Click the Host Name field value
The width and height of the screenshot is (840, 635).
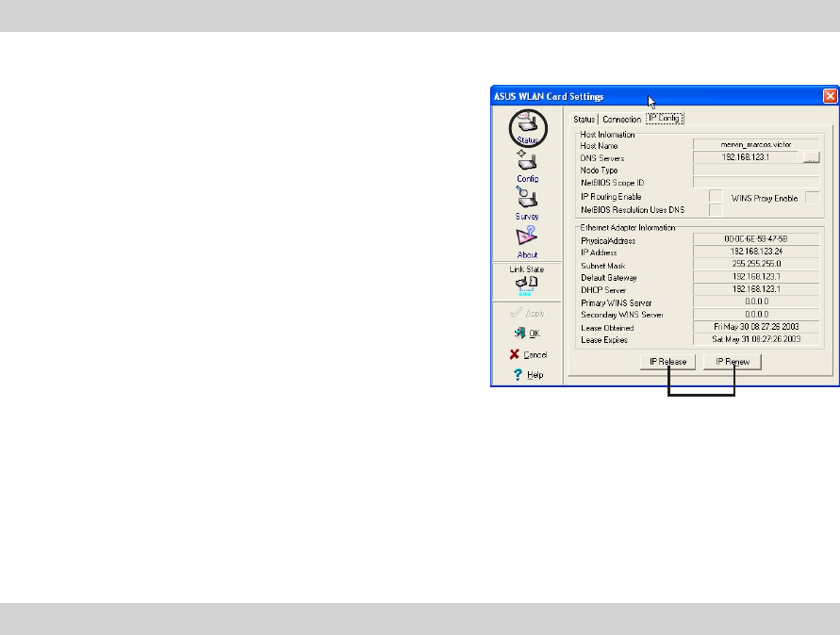click(x=756, y=144)
